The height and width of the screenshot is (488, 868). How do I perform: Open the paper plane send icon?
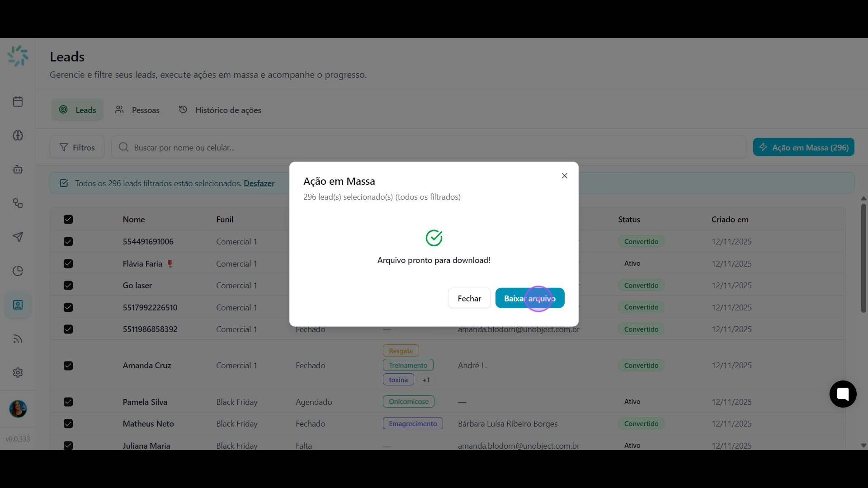18,237
